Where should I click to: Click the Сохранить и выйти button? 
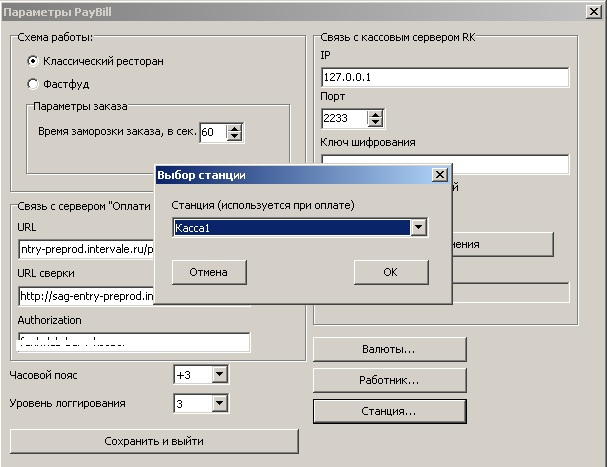coord(154,441)
